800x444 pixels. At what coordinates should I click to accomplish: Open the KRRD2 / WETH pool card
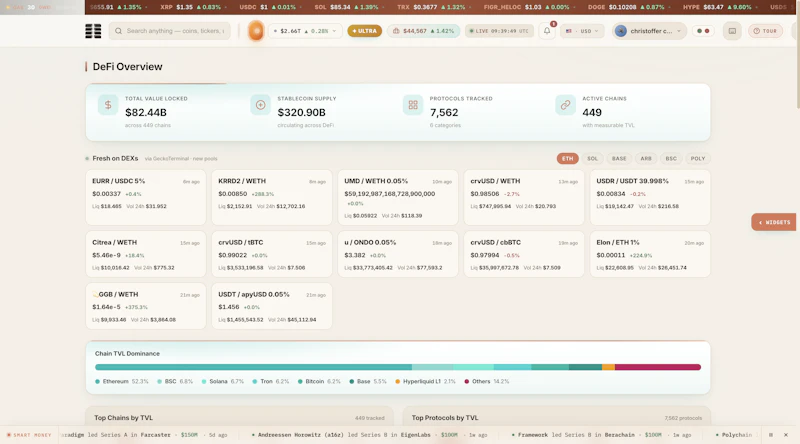(x=272, y=198)
